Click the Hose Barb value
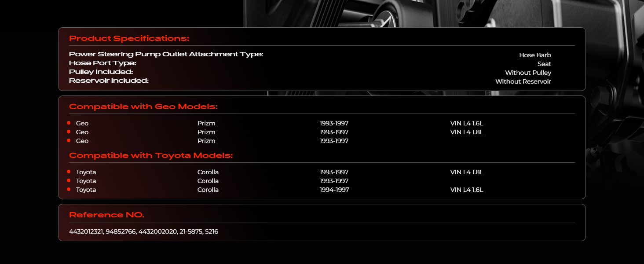Viewport: 644px width, 264px height. click(x=535, y=55)
